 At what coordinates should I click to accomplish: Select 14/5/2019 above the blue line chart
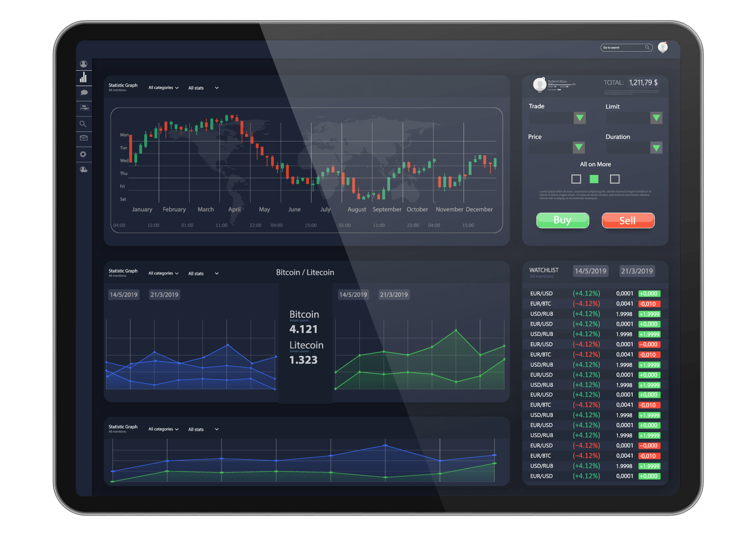tap(124, 294)
